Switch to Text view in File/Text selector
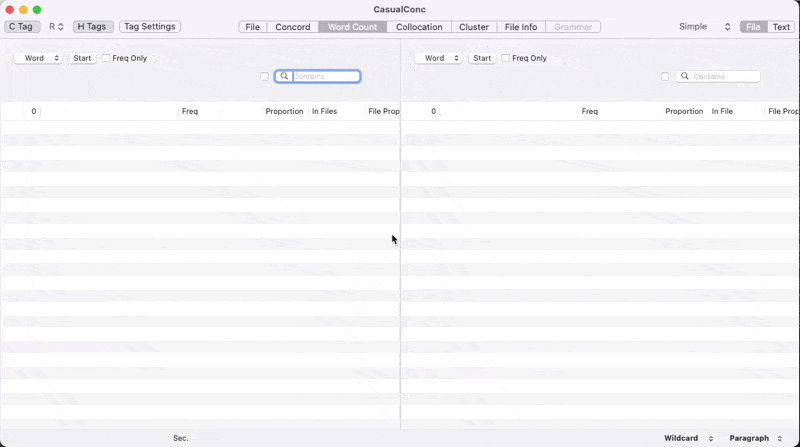Viewport: 800px width, 447px height. click(x=781, y=27)
